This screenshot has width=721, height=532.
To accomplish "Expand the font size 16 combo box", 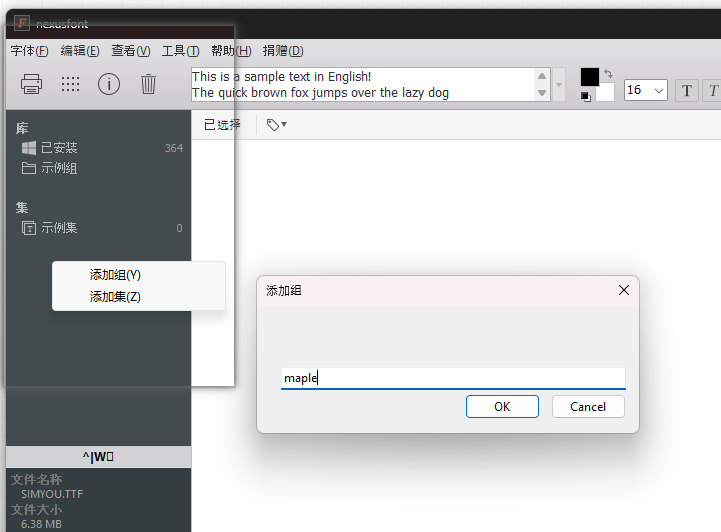I will click(x=658, y=90).
